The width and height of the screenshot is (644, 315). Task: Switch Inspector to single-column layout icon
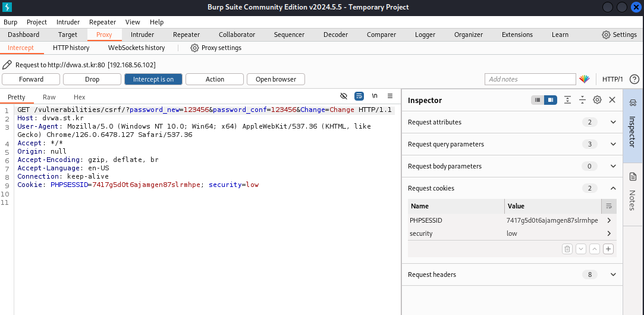pos(537,100)
